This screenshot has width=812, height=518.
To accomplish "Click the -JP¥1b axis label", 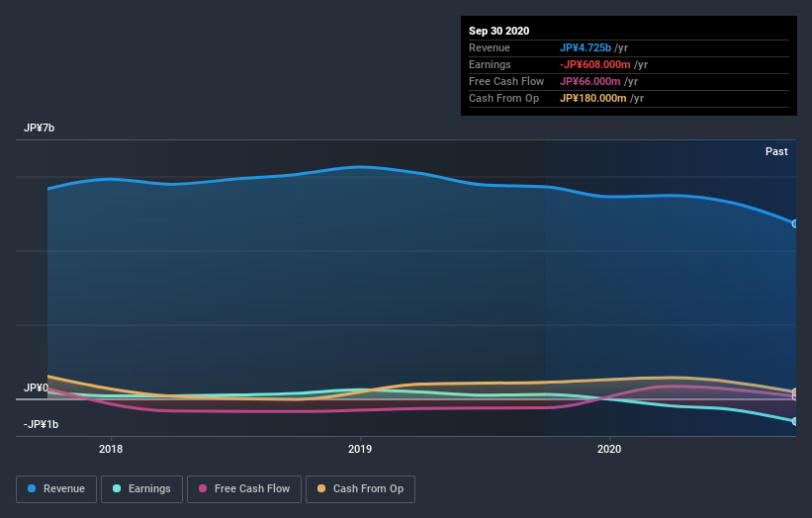I will coord(41,424).
